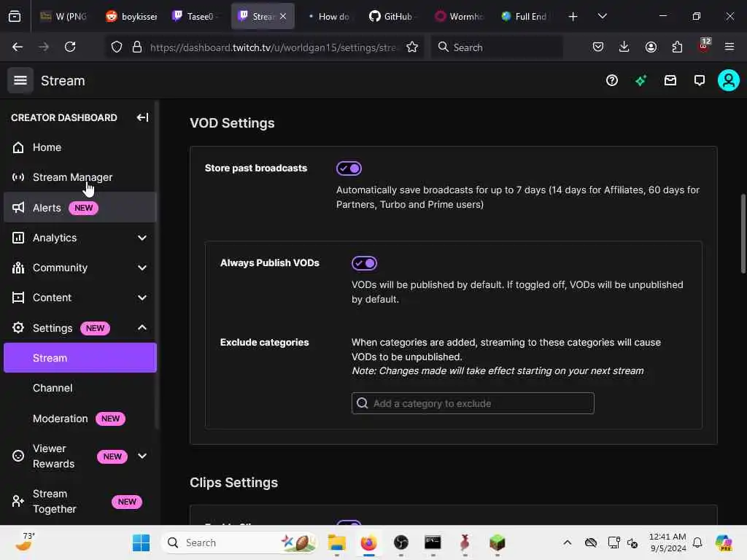Screen dimensions: 747x560
Task: Open Stream Manager in the sidebar
Action: 80,177
